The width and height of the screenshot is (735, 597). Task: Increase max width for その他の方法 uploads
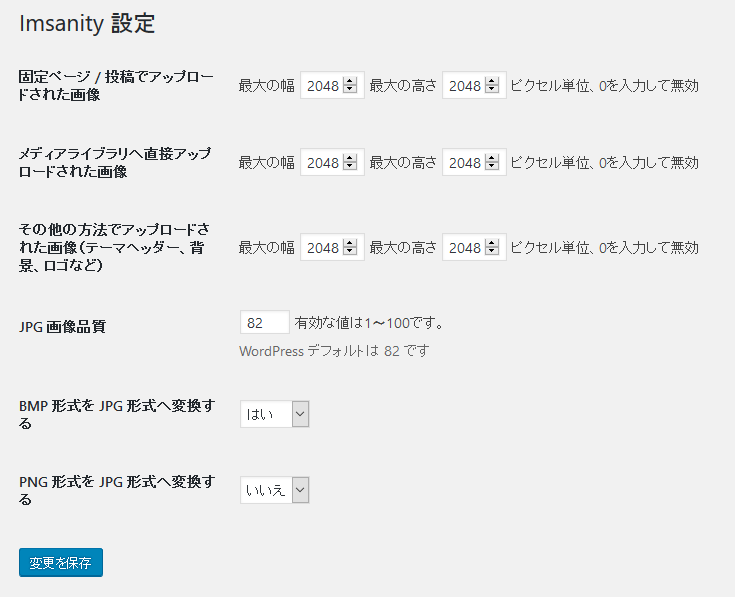click(x=350, y=243)
